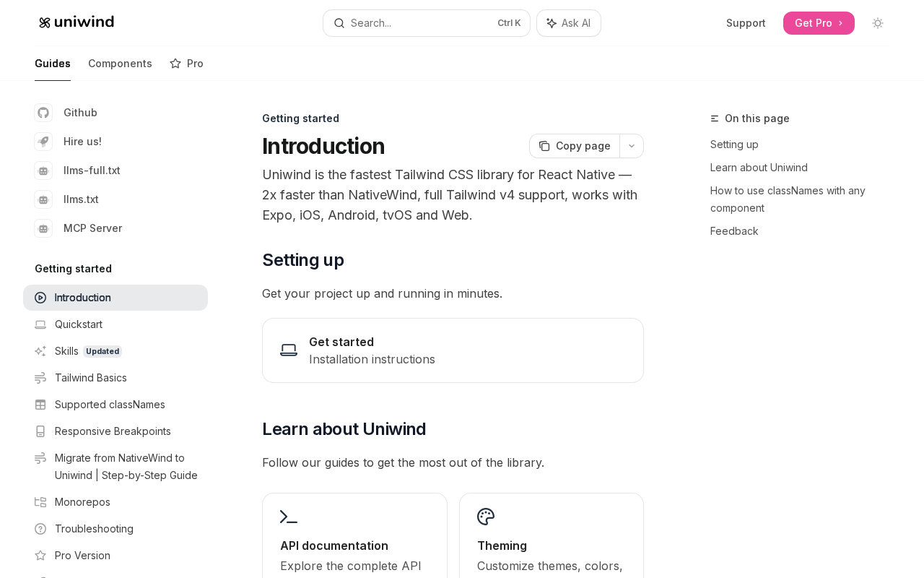Image resolution: width=924 pixels, height=578 pixels.
Task: Click the laptop icon in Get started card
Action: (x=289, y=350)
